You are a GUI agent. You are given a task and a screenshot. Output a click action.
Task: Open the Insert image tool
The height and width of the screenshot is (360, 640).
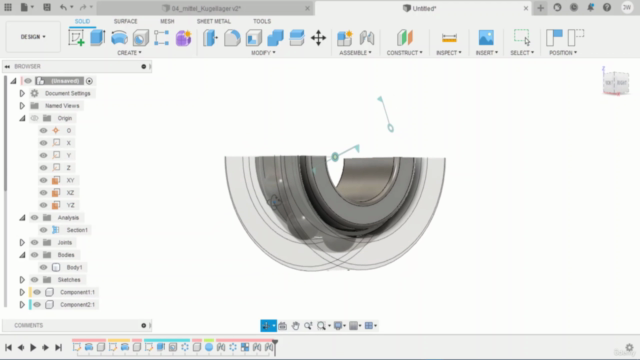tap(486, 38)
